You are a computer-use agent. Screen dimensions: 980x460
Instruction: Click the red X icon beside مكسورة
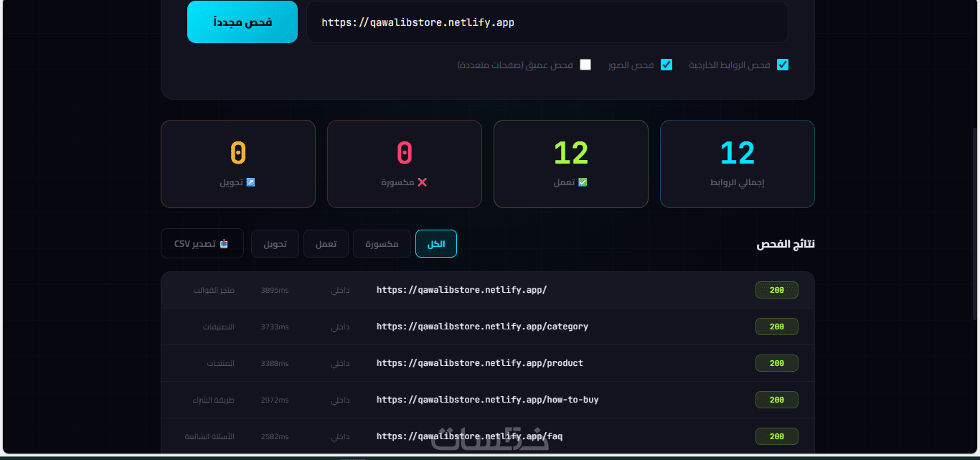(x=422, y=182)
